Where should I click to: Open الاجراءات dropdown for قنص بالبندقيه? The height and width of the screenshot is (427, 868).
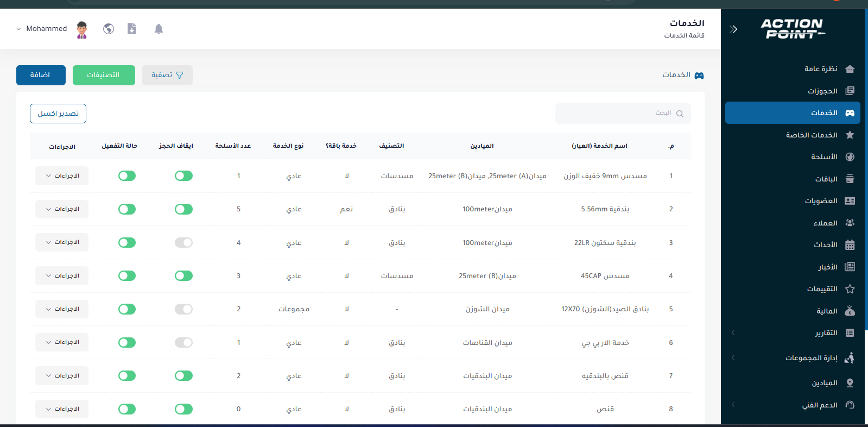(62, 376)
